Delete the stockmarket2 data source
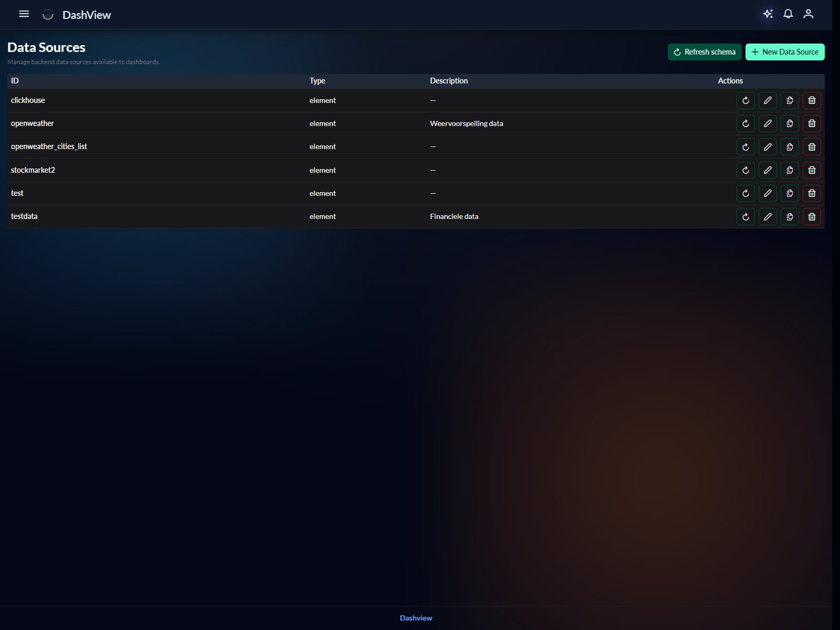The image size is (840, 630). [812, 170]
